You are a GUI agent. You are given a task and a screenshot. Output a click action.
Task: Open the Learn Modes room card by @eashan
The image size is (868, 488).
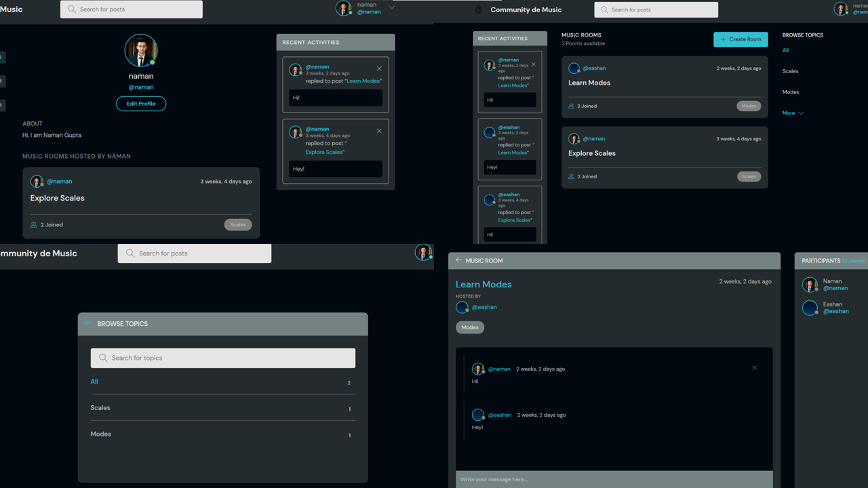(589, 83)
